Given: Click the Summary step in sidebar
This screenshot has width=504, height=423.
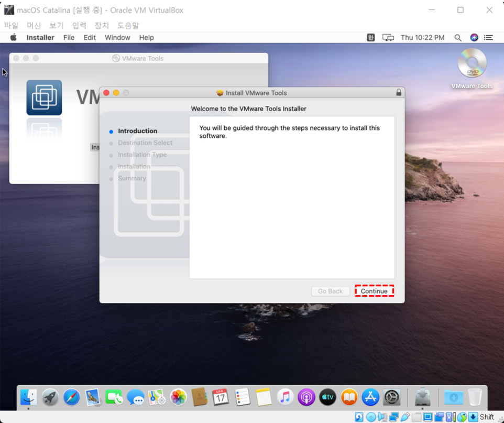Looking at the screenshot, I should [x=132, y=178].
